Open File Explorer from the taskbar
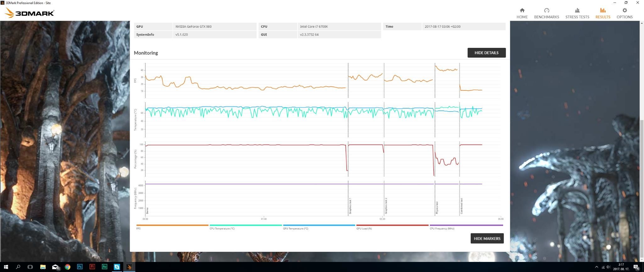Viewport: 644px width, 272px height. [x=43, y=267]
